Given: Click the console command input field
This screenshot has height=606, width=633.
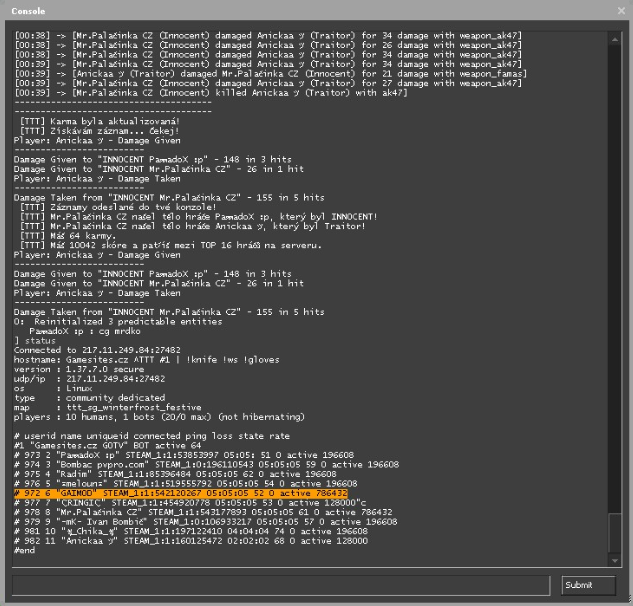Looking at the screenshot, I should click(281, 585).
